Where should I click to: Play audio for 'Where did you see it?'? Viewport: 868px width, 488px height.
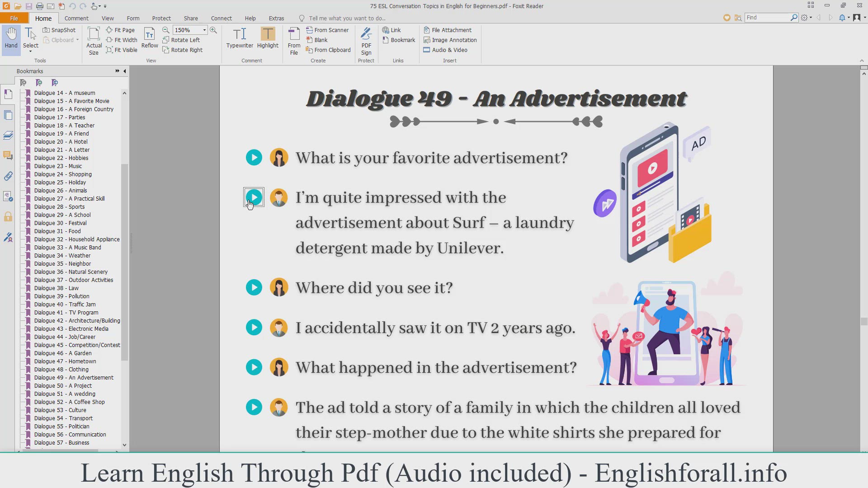tap(254, 288)
